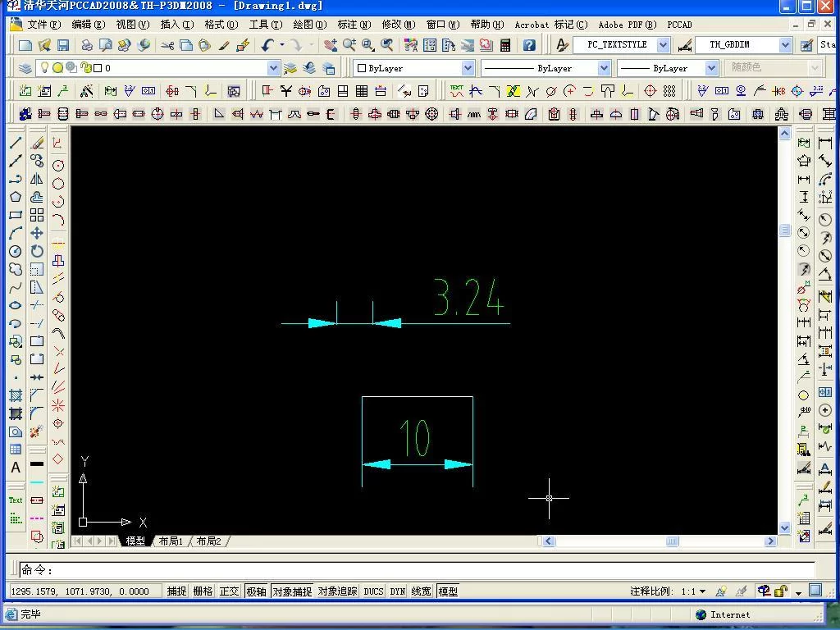
Task: Open the ByLayer color dropdown
Action: coord(468,68)
